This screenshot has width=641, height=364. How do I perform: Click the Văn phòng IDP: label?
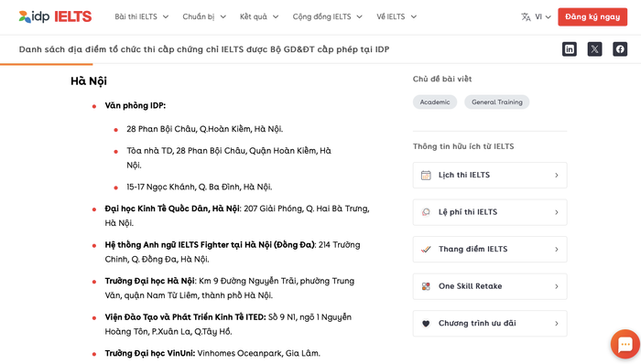(x=136, y=106)
